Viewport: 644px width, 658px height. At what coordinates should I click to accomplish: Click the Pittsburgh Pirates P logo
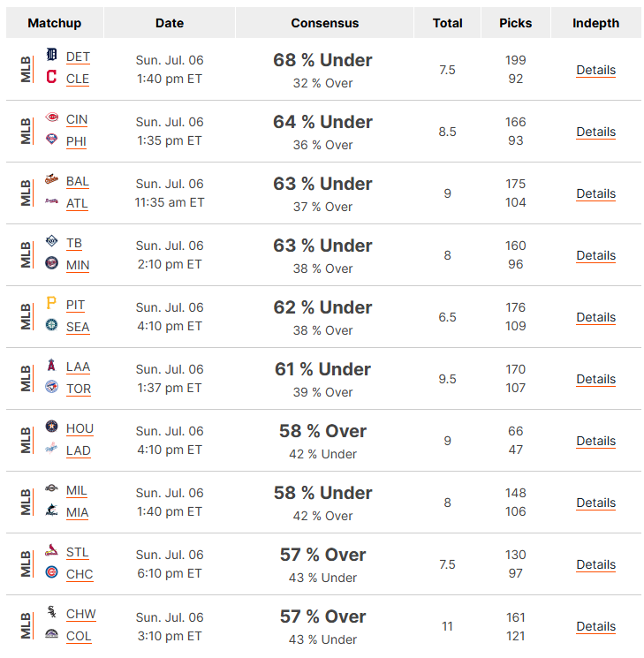(x=51, y=303)
